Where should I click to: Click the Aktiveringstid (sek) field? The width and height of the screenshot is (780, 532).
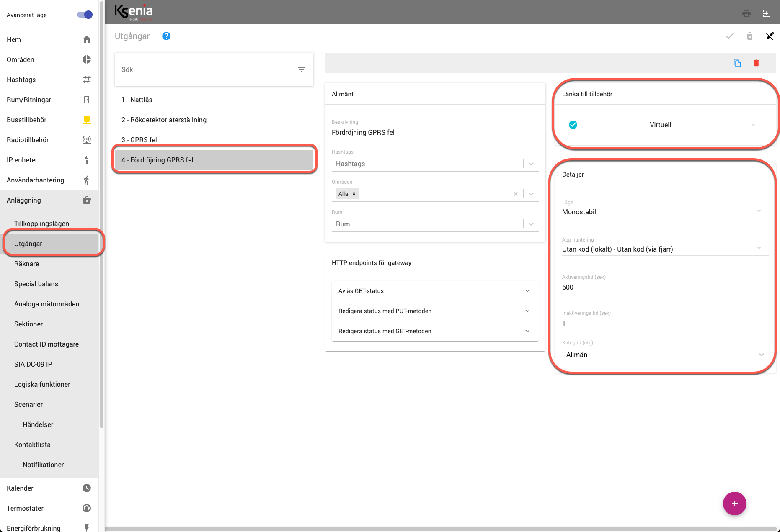pos(665,287)
